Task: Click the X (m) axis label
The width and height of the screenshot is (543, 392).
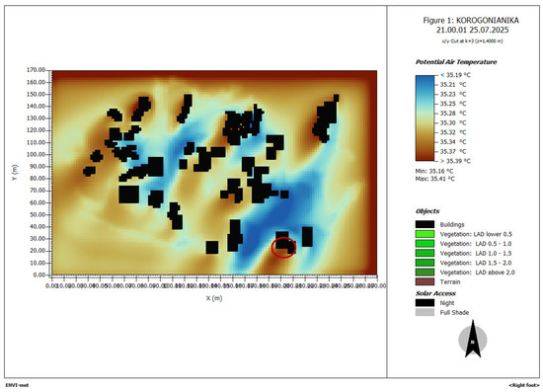Action: coord(214,298)
